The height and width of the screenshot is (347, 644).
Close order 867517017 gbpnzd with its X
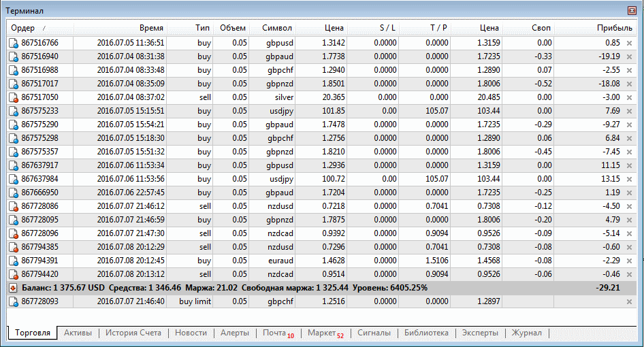[x=629, y=84]
